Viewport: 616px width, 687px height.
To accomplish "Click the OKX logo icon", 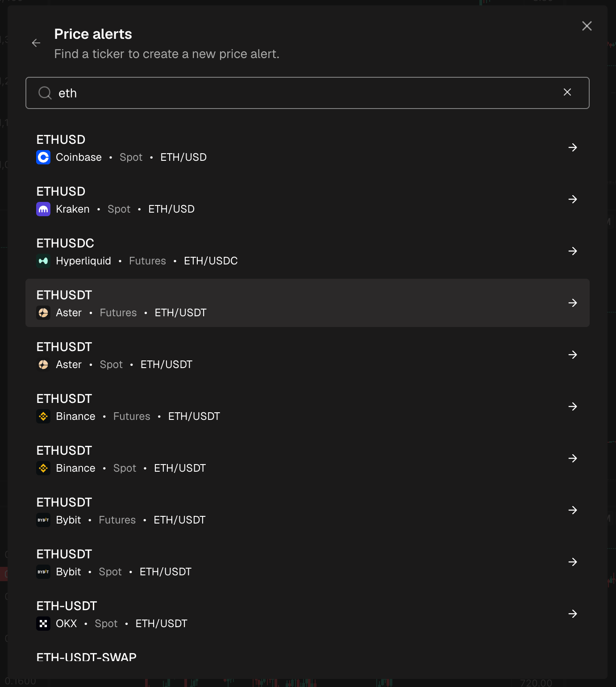I will pos(43,624).
